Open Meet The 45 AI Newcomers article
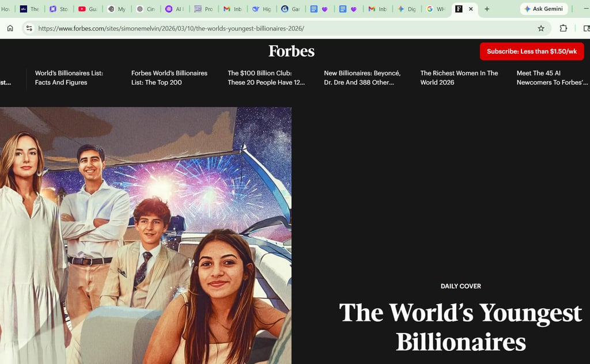Image resolution: width=590 pixels, height=364 pixels. [551, 78]
